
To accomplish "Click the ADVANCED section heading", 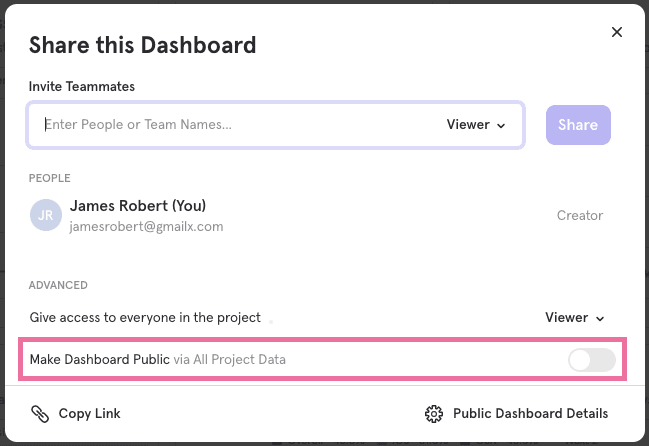I will pyautogui.click(x=58, y=285).
